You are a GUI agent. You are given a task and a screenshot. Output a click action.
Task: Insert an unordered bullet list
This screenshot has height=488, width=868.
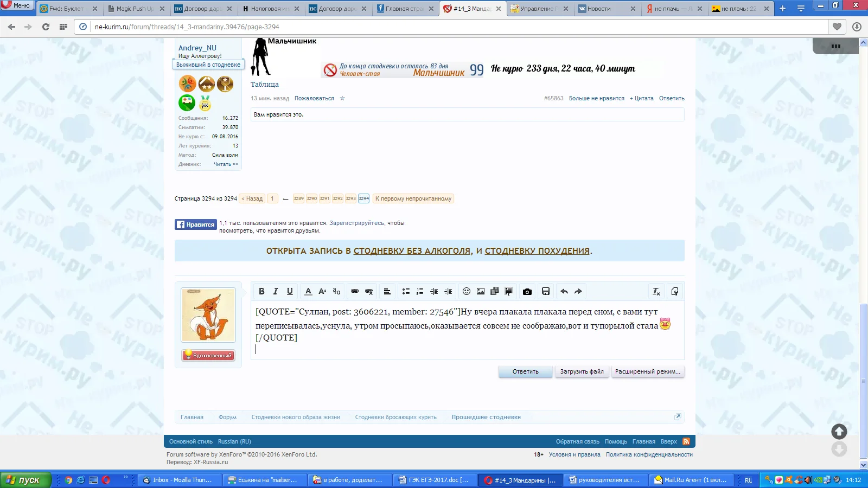click(x=406, y=291)
